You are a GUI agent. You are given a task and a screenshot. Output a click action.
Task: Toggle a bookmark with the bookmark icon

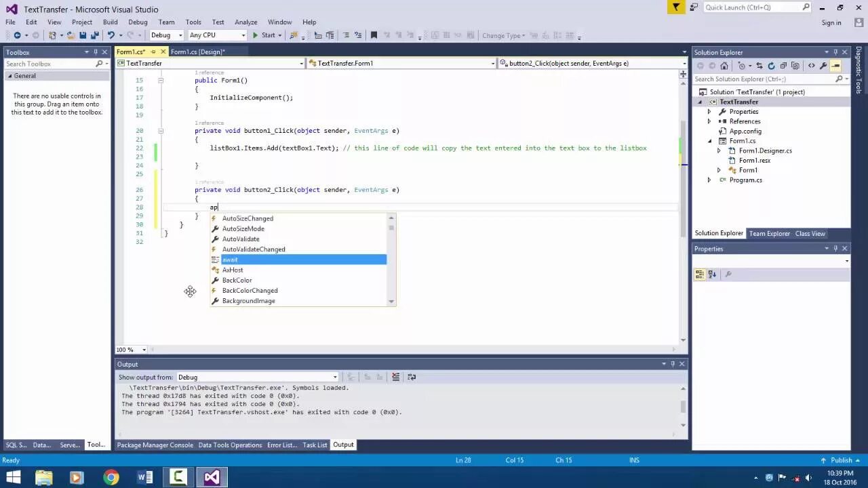tap(374, 35)
